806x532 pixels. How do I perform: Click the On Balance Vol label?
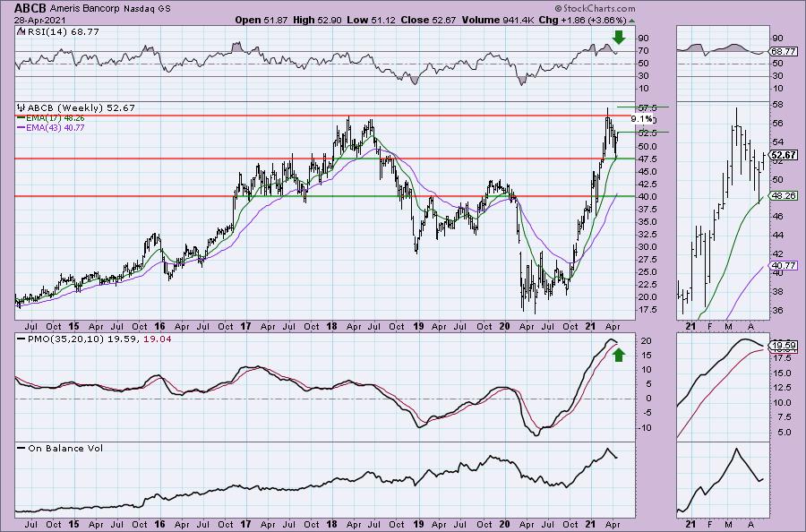pos(65,448)
